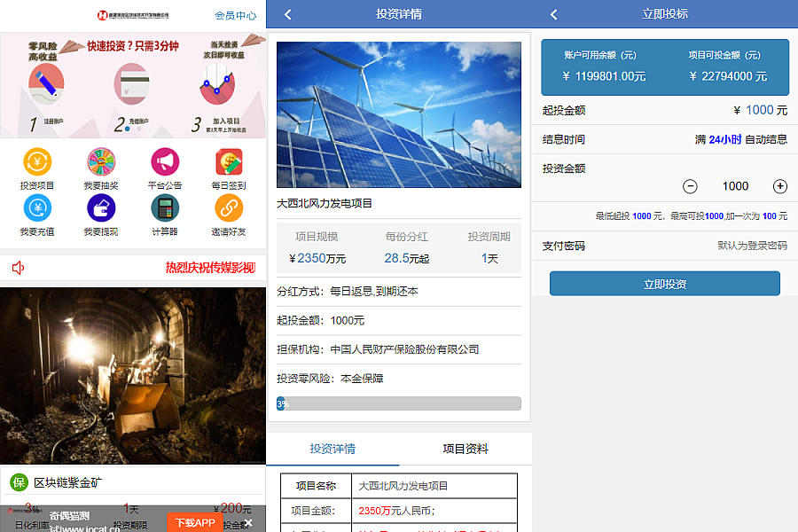Click 每份分红 28.5元起 value
Screen dimensions: 798x532
point(407,259)
